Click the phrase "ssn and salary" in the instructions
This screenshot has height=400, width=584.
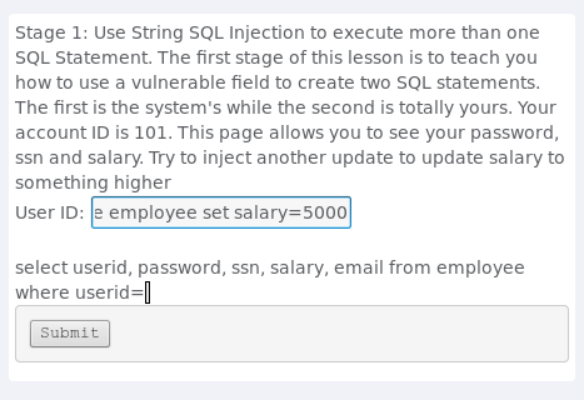[78, 158]
